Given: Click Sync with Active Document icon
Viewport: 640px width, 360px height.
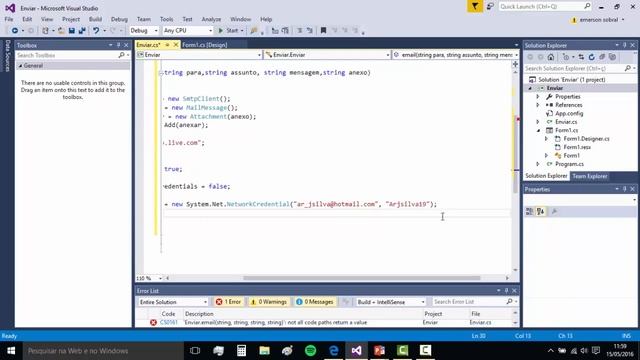Looking at the screenshot, I should point(581,57).
